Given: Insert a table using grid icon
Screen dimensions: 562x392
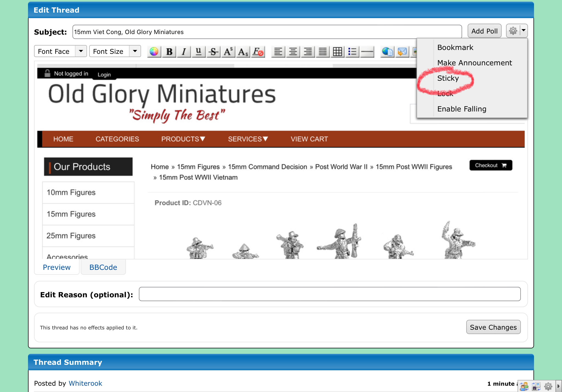Looking at the screenshot, I should tap(337, 52).
